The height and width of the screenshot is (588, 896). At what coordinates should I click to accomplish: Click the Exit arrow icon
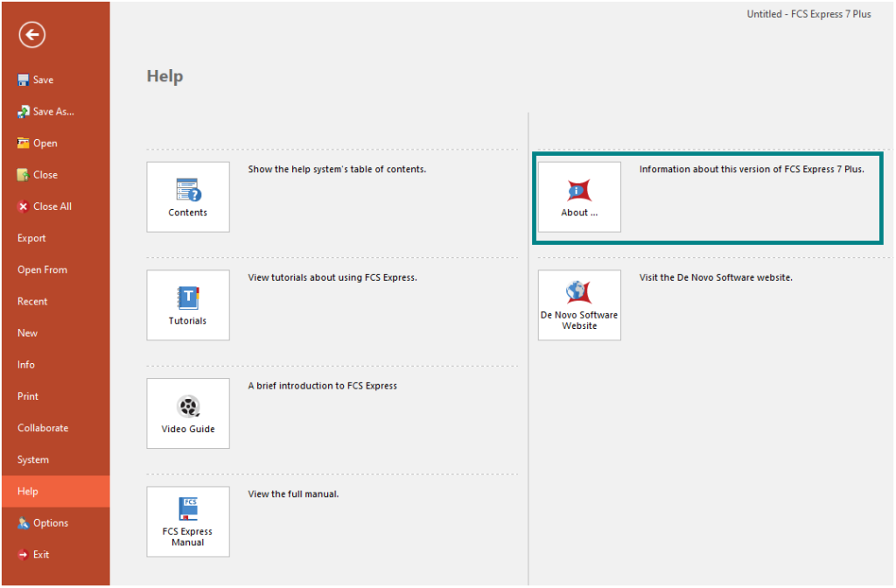(x=38, y=554)
